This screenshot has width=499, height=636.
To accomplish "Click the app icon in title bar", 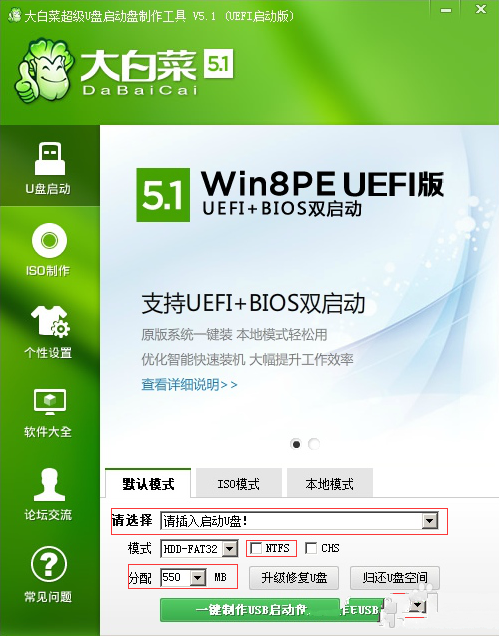I will point(14,15).
